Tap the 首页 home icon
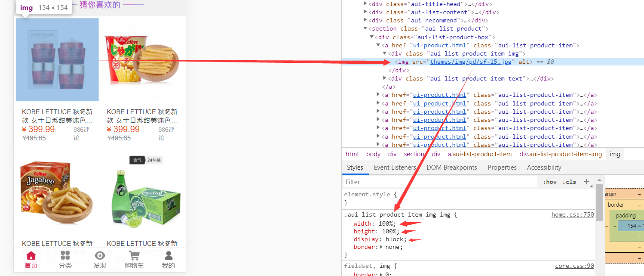This screenshot has width=644, height=276. 31,255
